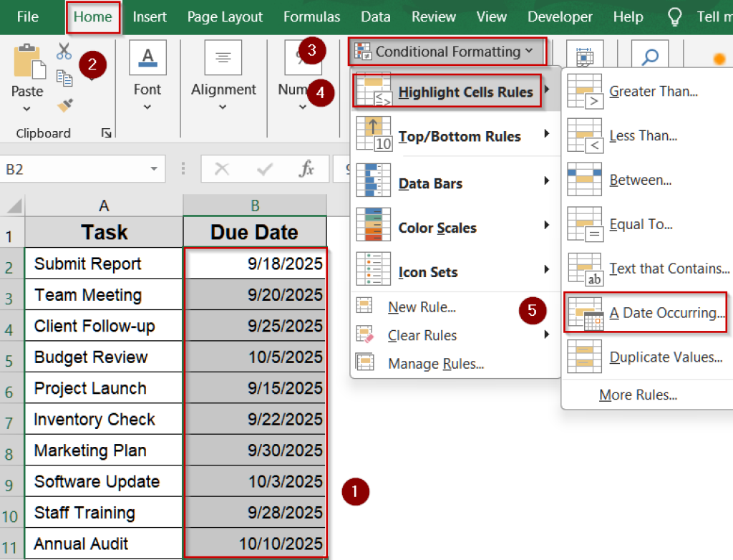733x560 pixels.
Task: Click the Format Painter brush icon
Action: [65, 105]
